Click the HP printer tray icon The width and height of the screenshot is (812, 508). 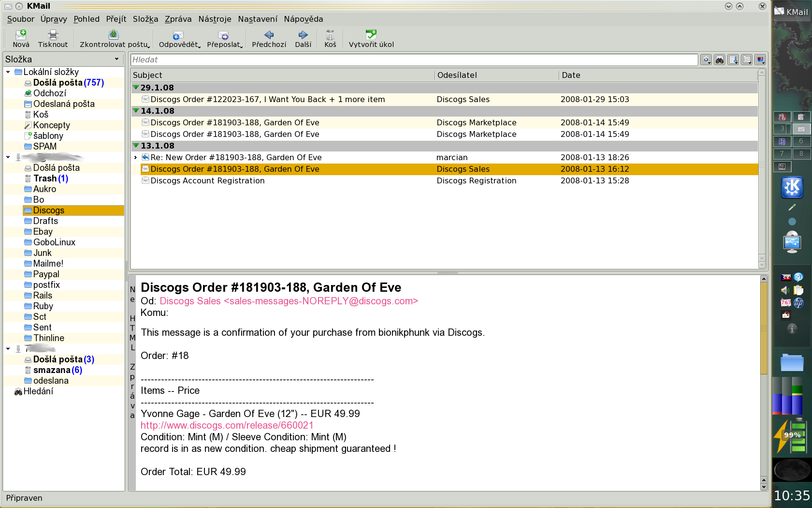click(798, 303)
